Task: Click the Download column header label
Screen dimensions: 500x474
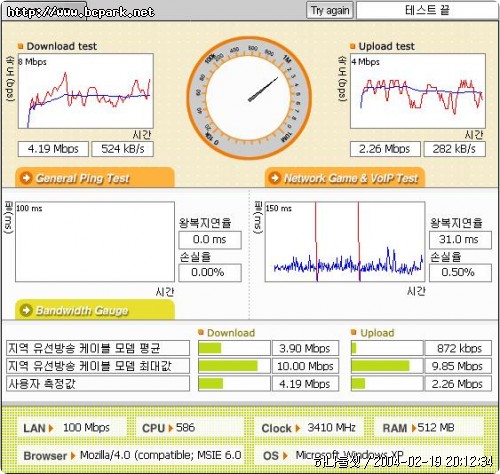Action: coord(231,333)
